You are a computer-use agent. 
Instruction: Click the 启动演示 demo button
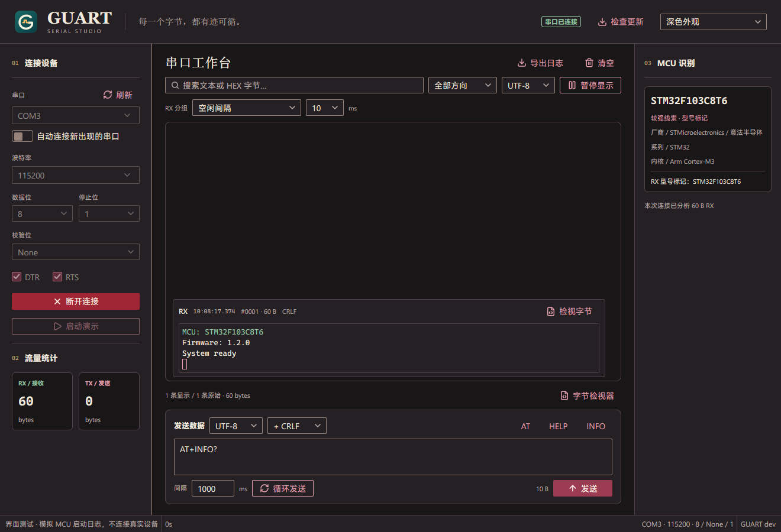click(76, 326)
